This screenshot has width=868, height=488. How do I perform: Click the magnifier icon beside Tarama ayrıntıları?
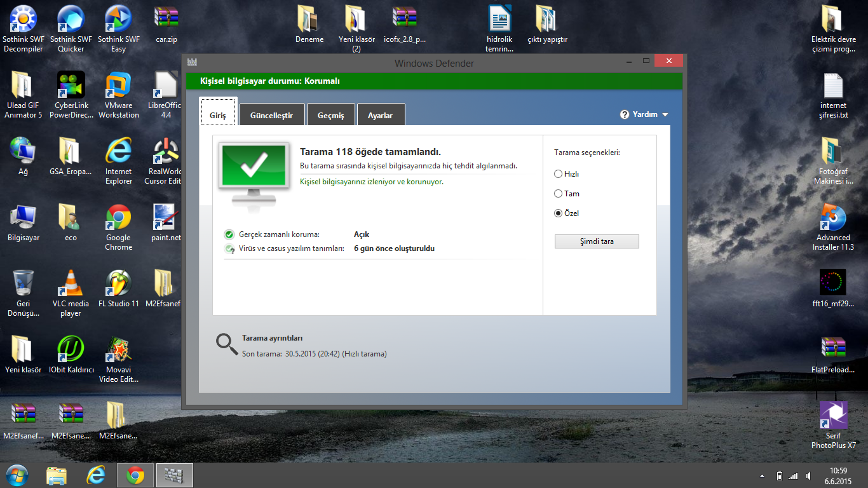[227, 344]
